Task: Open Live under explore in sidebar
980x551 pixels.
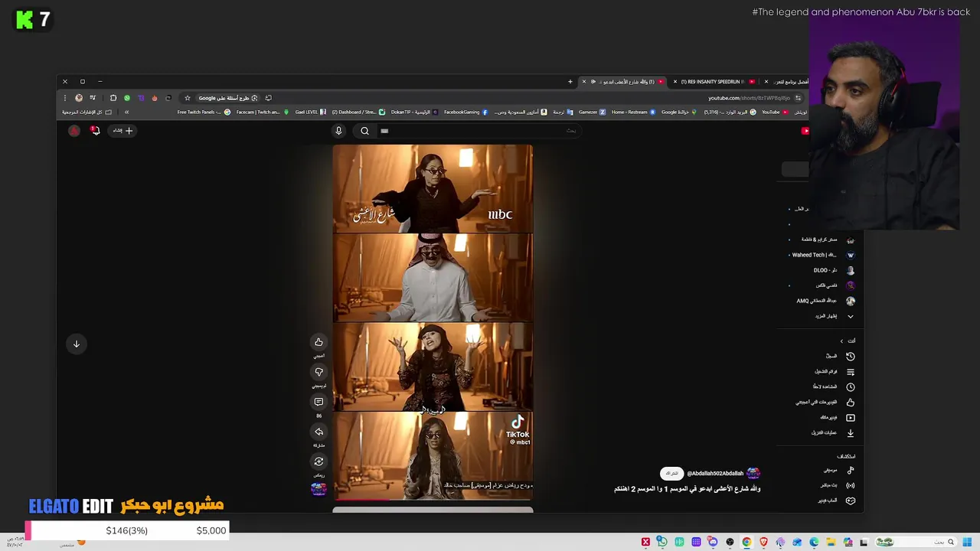Action: (x=838, y=485)
